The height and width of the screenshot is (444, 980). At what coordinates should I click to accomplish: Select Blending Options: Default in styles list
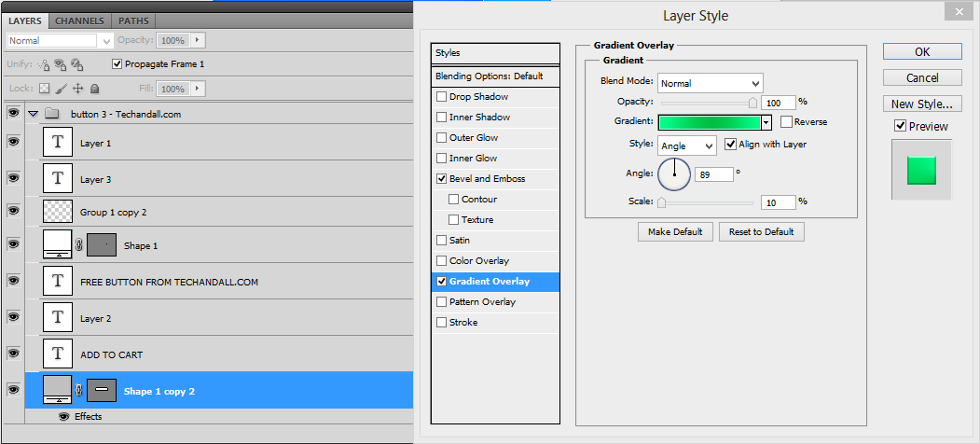[x=490, y=76]
